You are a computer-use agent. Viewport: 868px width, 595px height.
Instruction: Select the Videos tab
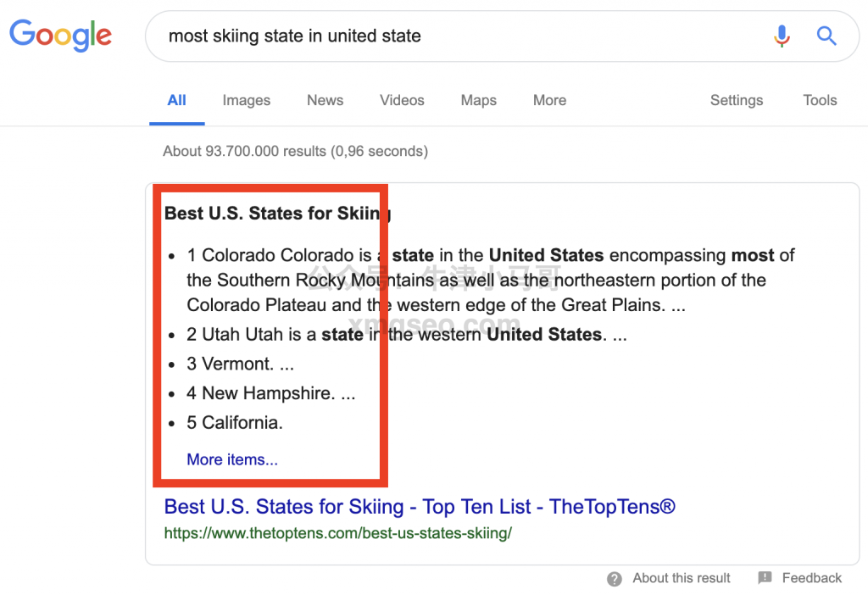pyautogui.click(x=402, y=100)
